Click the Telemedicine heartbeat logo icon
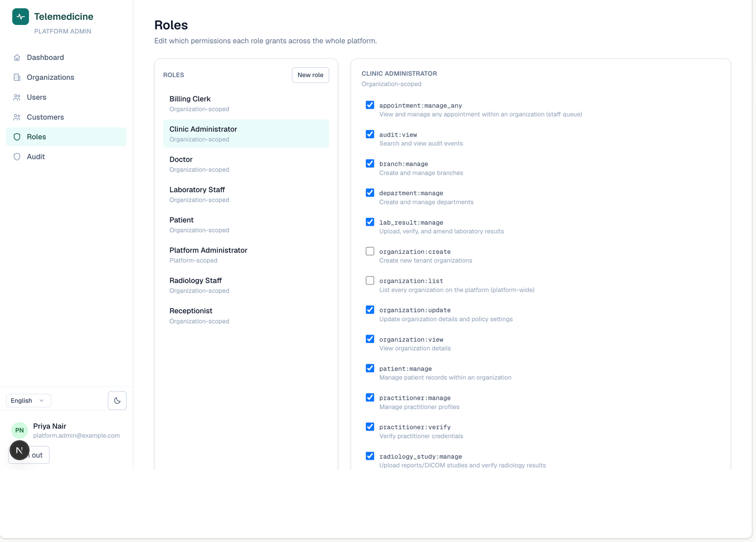 tap(20, 17)
